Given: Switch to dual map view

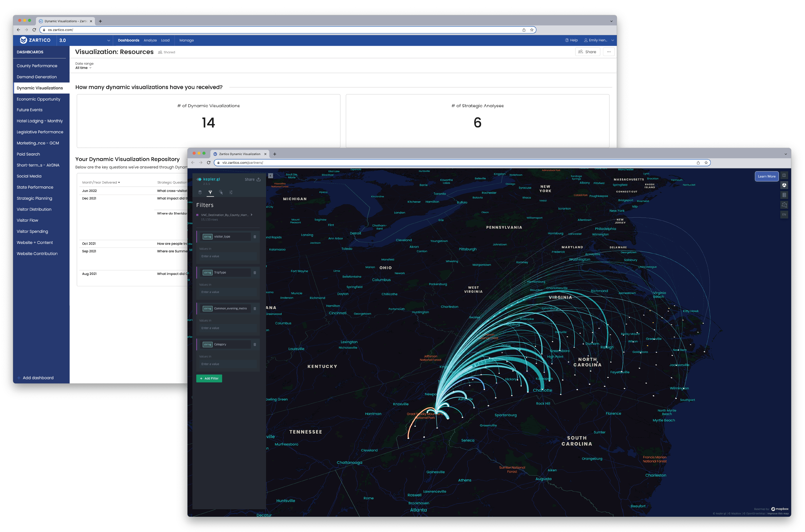Looking at the screenshot, I should [x=784, y=175].
